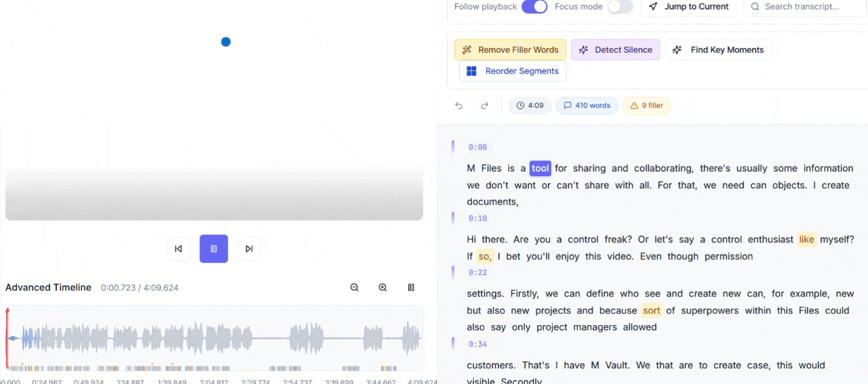Enable Focus mode switch
Viewport: 868px width, 384px height.
click(620, 7)
